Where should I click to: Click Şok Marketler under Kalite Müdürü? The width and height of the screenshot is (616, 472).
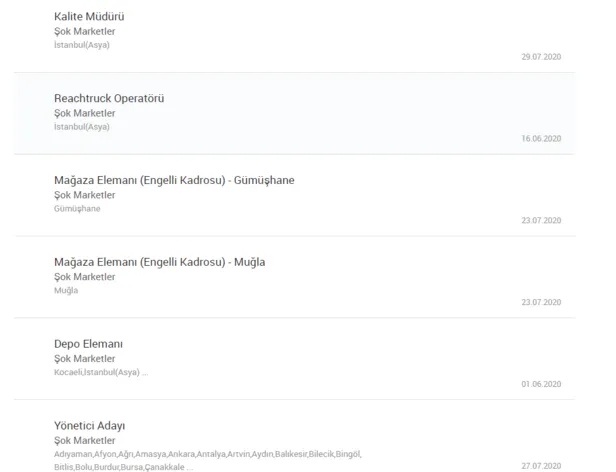[x=84, y=31]
